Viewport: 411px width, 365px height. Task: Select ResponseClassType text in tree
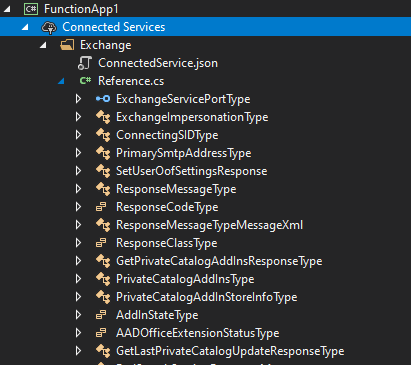coord(167,243)
